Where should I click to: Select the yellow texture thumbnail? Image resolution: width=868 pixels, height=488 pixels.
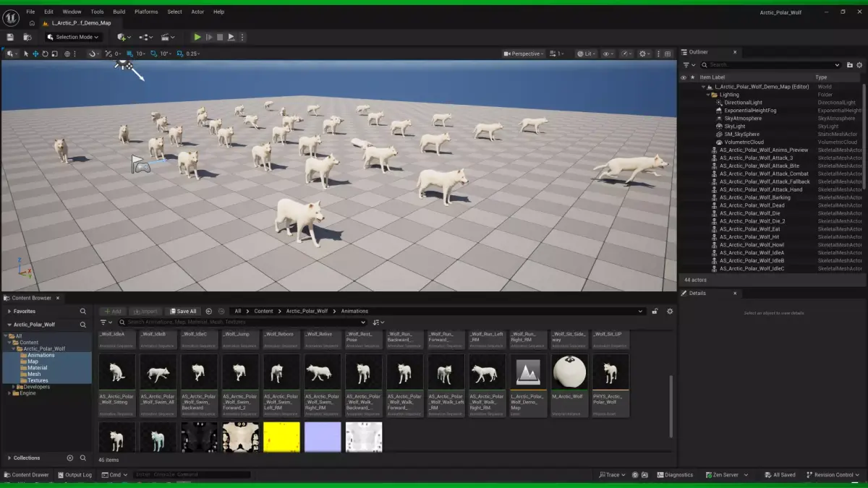[281, 437]
